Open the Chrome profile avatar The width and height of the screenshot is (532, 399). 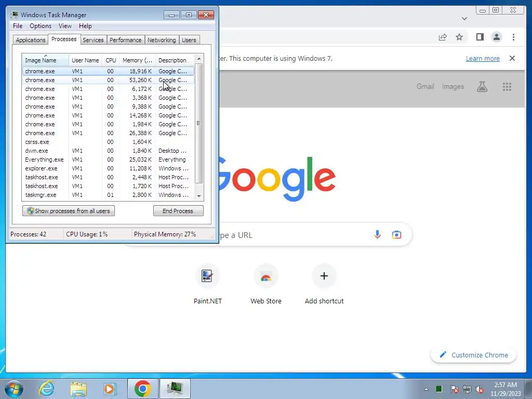(496, 37)
